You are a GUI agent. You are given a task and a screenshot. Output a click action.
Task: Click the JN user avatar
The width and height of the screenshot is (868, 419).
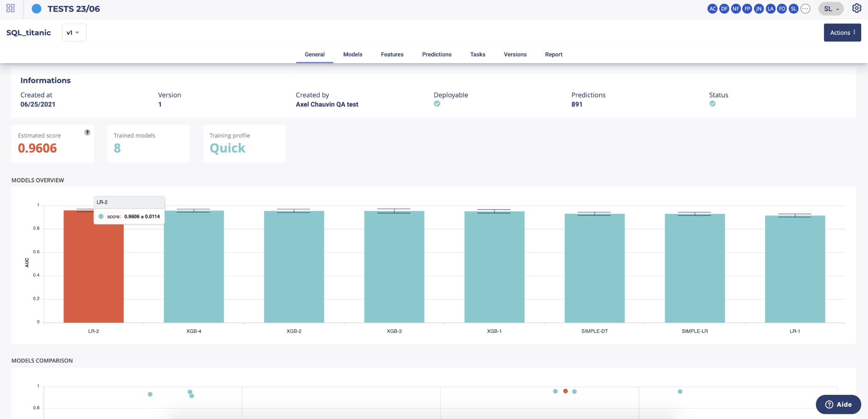click(759, 9)
